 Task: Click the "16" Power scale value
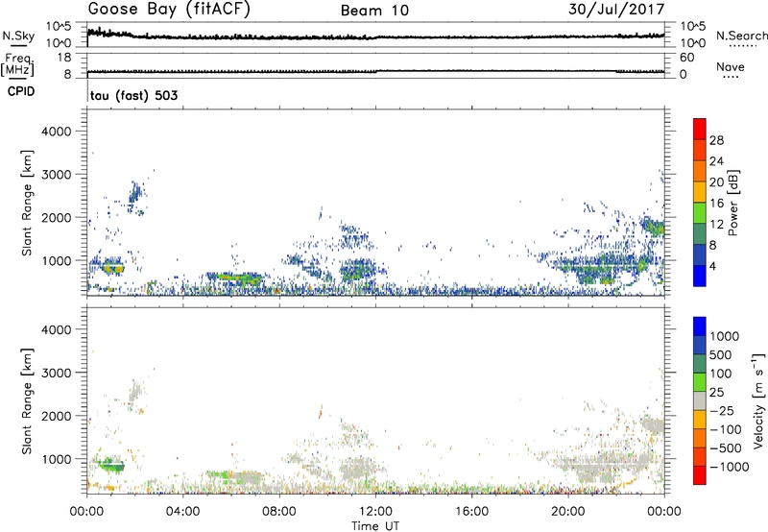click(716, 204)
